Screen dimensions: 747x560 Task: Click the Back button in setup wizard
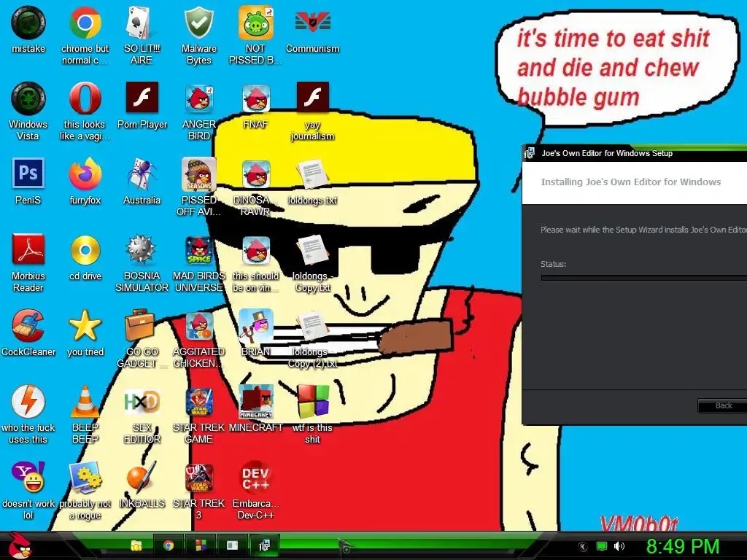pos(723,405)
